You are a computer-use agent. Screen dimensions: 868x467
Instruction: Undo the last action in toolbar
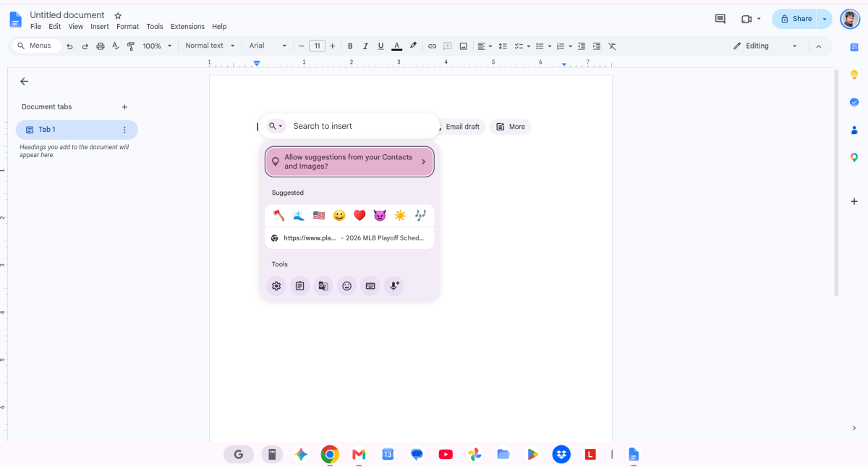coord(69,46)
